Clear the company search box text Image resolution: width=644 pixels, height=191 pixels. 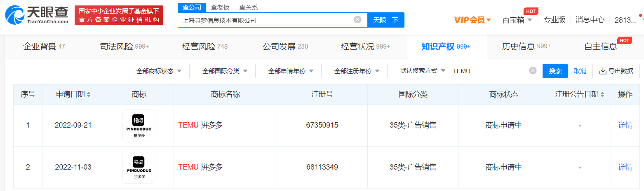coord(357,19)
